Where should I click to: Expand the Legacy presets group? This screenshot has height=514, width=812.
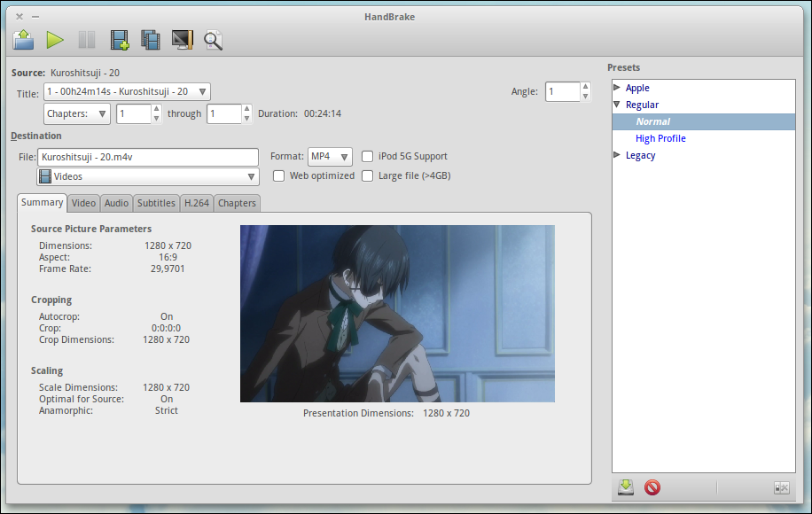coord(617,154)
